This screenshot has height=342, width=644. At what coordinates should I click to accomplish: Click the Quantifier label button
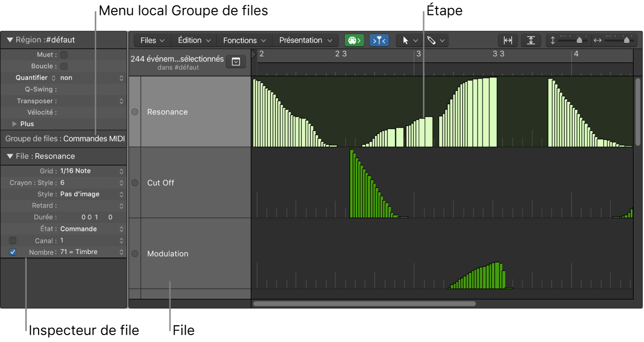[36, 78]
